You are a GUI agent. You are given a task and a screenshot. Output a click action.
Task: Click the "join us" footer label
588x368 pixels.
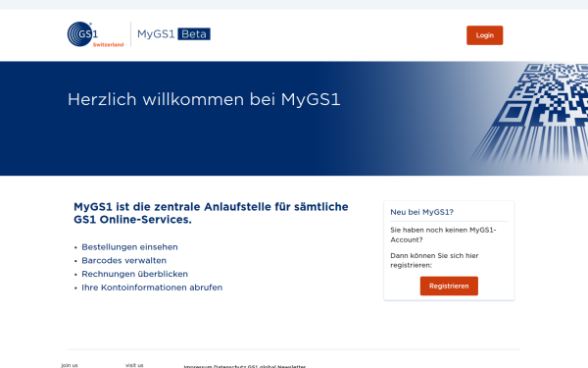coord(70,365)
